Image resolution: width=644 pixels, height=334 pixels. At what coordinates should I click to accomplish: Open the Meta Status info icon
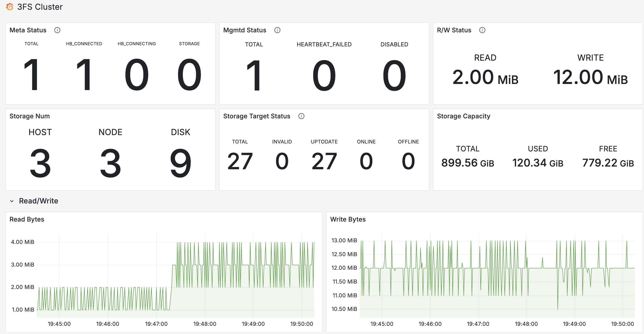click(x=57, y=30)
